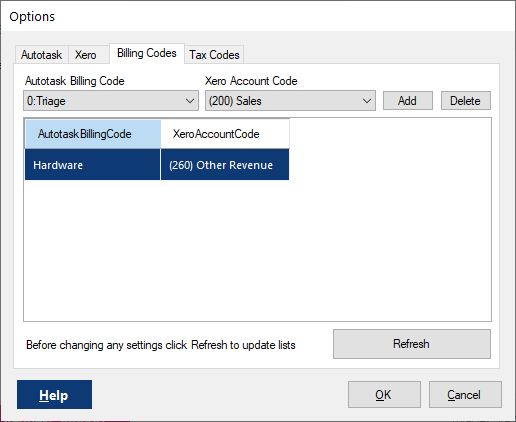Screen dimensions: 516x422
Task: Expand the Autotask Billing Code dropdown arrow
Action: (x=190, y=101)
